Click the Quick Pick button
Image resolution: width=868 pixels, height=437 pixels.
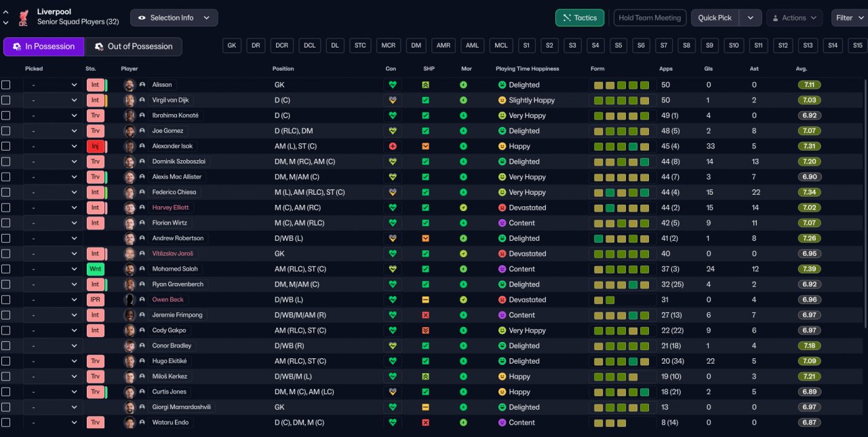click(x=715, y=18)
